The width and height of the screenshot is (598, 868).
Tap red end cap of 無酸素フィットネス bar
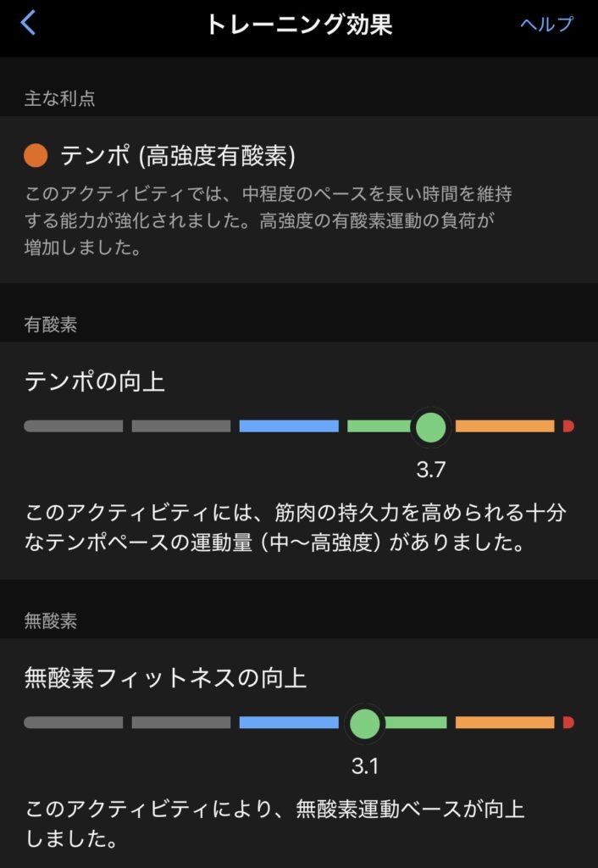pos(568,723)
